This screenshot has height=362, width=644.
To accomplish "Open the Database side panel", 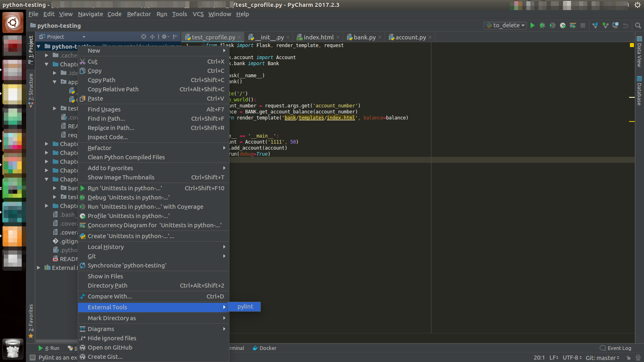I will click(x=639, y=90).
